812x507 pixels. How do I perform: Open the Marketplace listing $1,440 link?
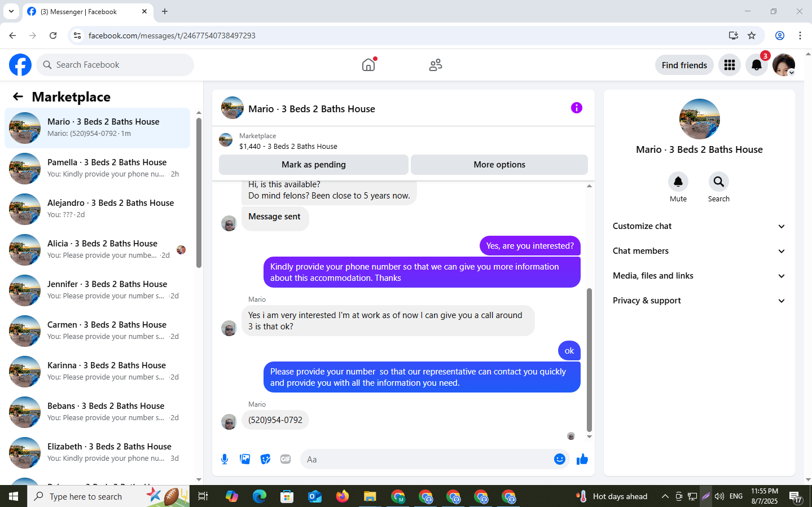[x=288, y=146]
